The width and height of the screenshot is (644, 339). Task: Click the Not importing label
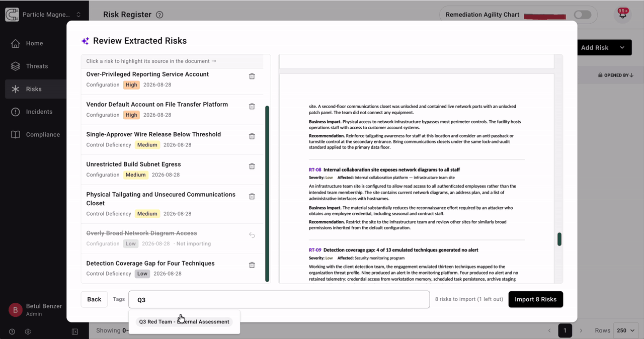point(194,244)
